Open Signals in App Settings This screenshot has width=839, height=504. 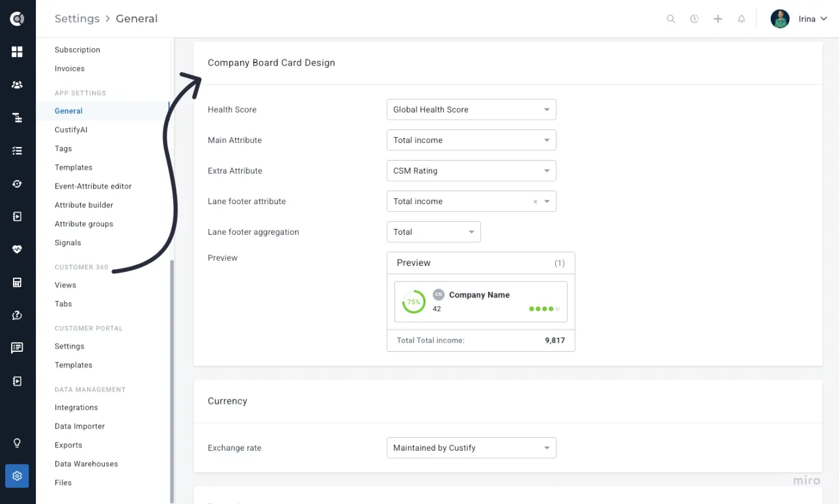68,243
